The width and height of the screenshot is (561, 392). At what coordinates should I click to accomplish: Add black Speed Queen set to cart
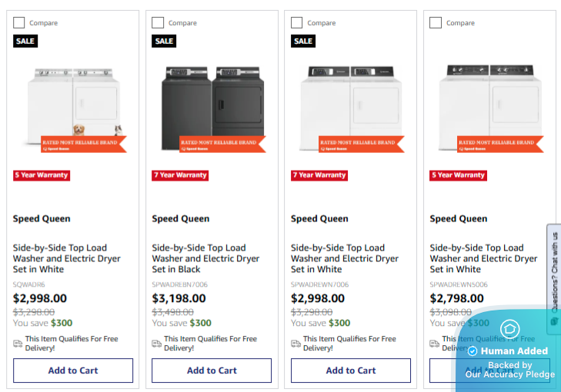pyautogui.click(x=212, y=370)
